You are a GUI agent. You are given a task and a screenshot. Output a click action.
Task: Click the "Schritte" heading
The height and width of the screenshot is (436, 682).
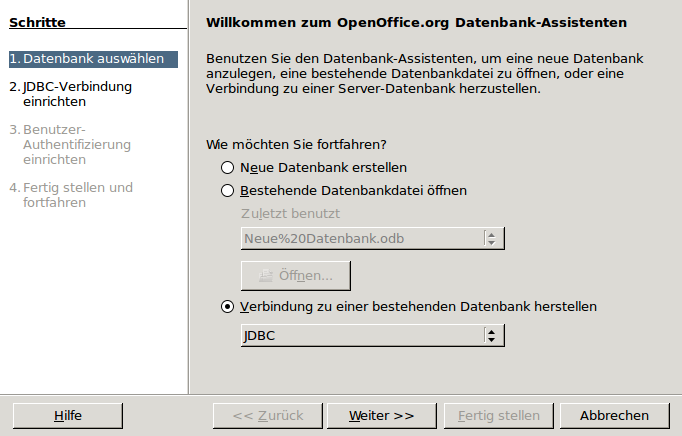click(x=37, y=22)
